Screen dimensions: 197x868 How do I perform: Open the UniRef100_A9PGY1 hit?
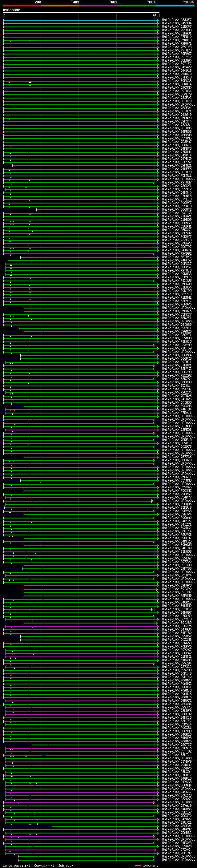(x=177, y=43)
